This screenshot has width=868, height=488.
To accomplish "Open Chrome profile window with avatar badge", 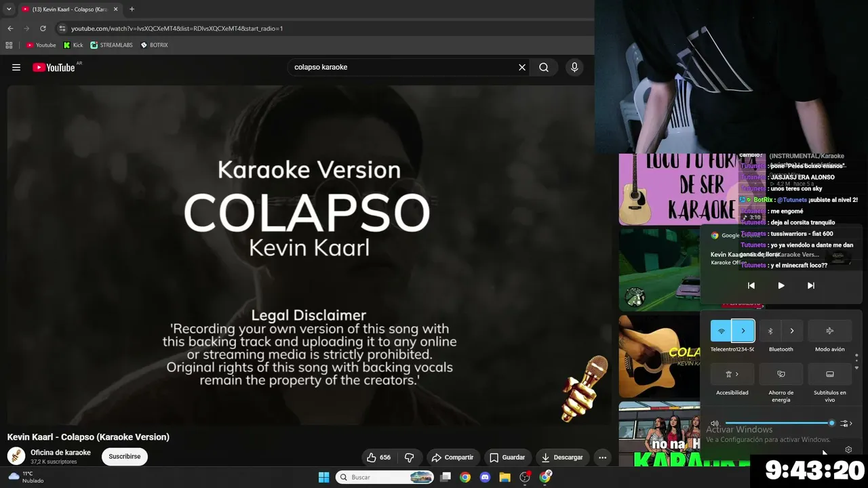I will coord(545,477).
